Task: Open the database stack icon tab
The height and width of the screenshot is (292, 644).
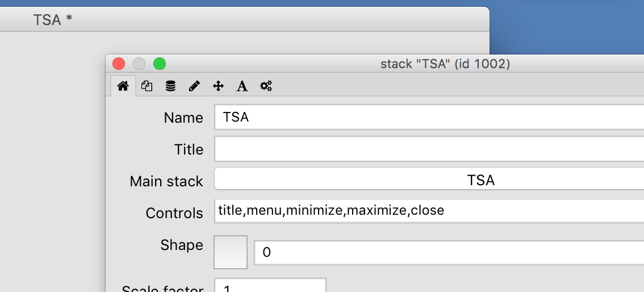Action: coord(170,86)
